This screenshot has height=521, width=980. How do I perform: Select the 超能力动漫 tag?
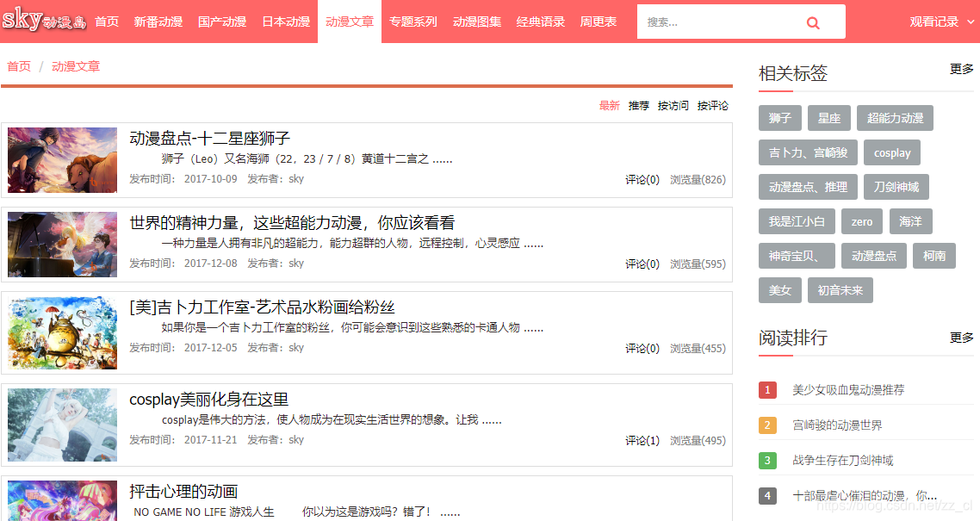895,118
